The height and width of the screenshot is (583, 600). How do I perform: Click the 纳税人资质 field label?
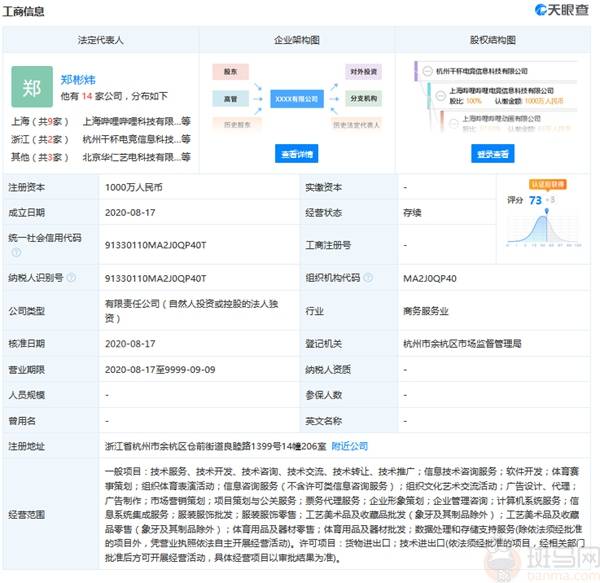click(x=328, y=370)
